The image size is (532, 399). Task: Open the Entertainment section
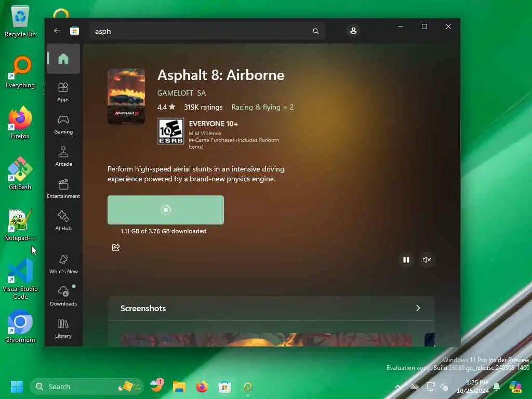tap(63, 189)
